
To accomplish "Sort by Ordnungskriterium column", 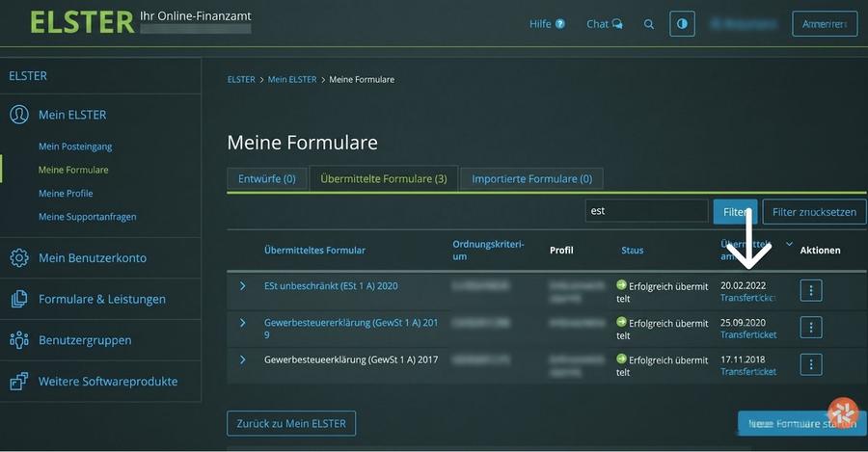I will tap(488, 250).
